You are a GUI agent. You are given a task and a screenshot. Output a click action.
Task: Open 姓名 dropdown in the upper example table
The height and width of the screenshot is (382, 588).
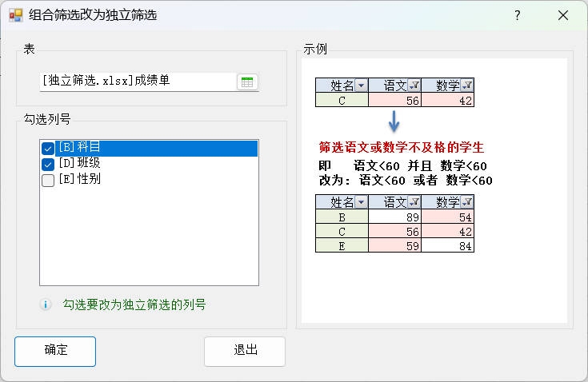click(361, 86)
